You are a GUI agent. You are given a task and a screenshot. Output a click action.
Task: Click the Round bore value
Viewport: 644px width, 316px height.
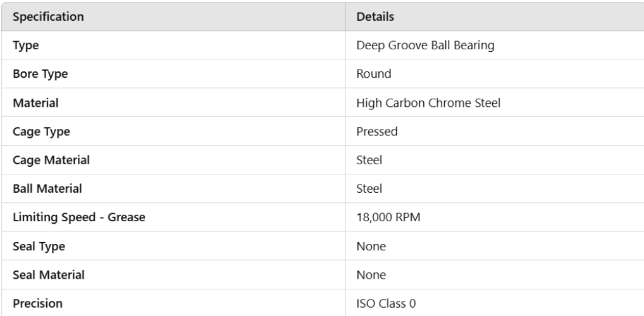(374, 74)
